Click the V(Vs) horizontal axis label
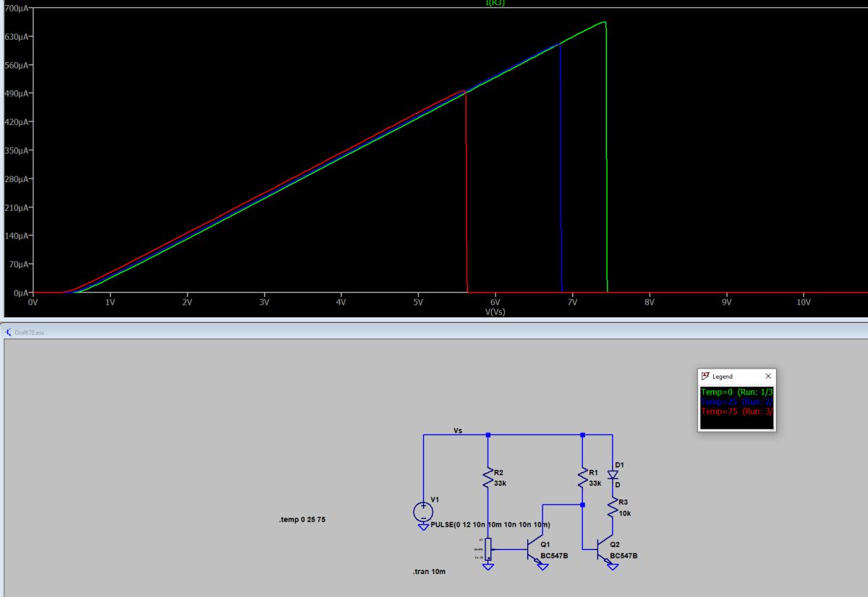 pos(495,312)
